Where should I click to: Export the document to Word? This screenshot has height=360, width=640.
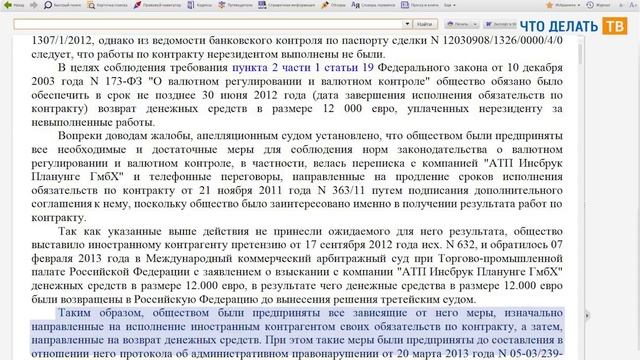coord(500,24)
